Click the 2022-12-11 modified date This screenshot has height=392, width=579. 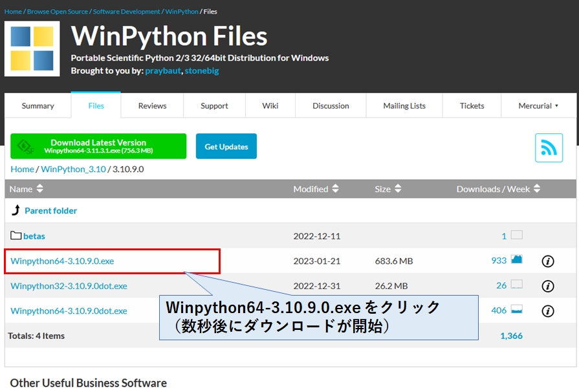pos(317,236)
